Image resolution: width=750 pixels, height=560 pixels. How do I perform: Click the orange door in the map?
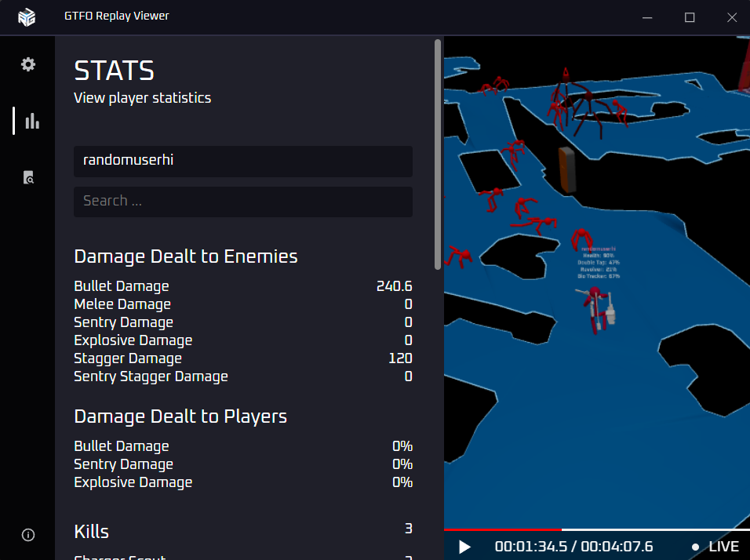coord(566,169)
